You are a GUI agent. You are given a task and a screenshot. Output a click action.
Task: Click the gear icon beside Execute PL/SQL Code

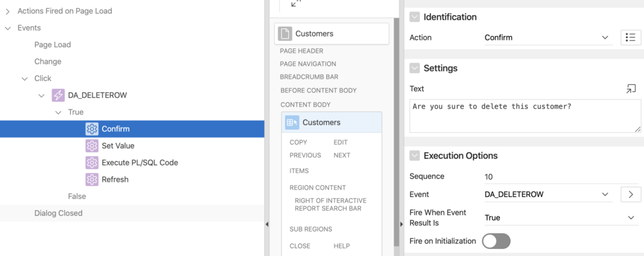(92, 163)
